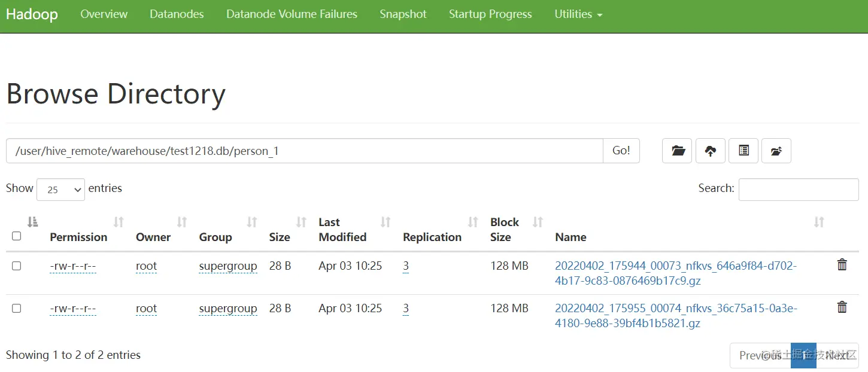
Task: Toggle the select-all header checkbox
Action: pyautogui.click(x=17, y=236)
